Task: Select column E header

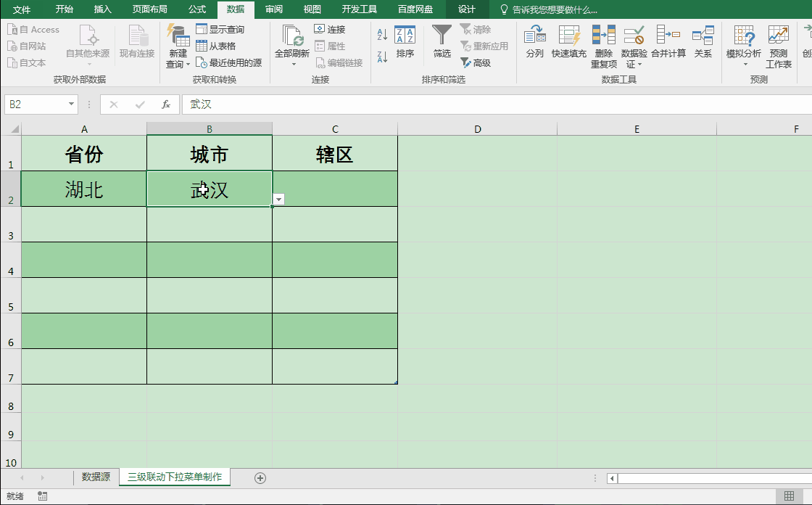Action: click(x=637, y=128)
